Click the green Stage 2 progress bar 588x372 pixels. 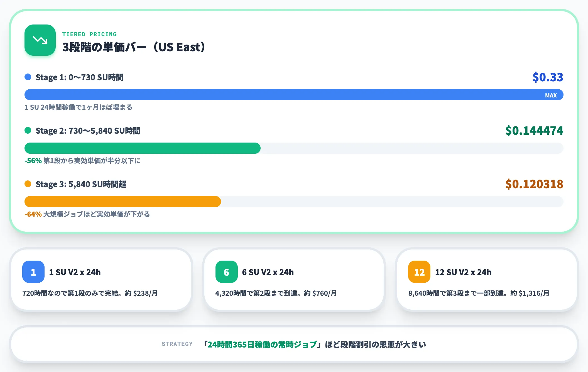[x=143, y=148]
